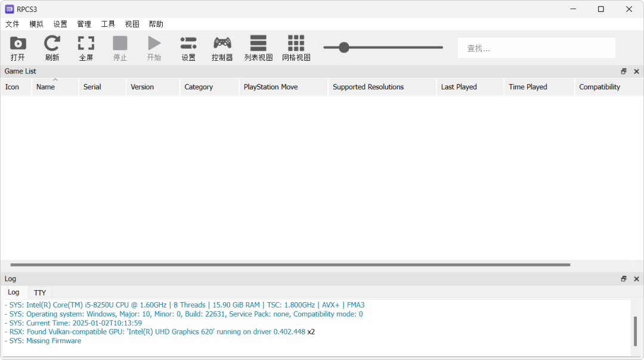644x360 pixels.
Task: Sort by Time Played column header
Action: tap(539, 87)
